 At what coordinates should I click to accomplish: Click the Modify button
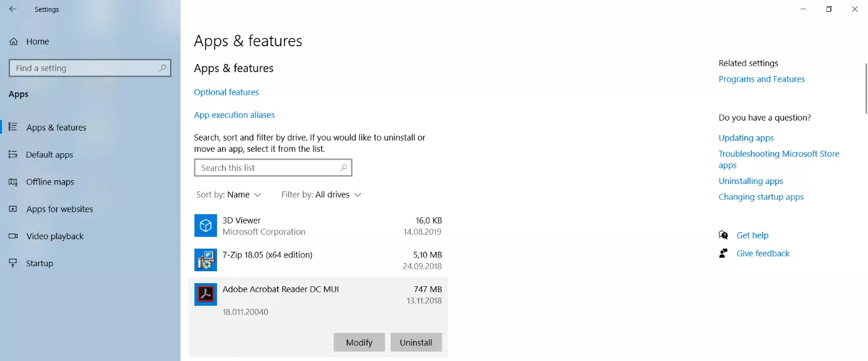359,342
